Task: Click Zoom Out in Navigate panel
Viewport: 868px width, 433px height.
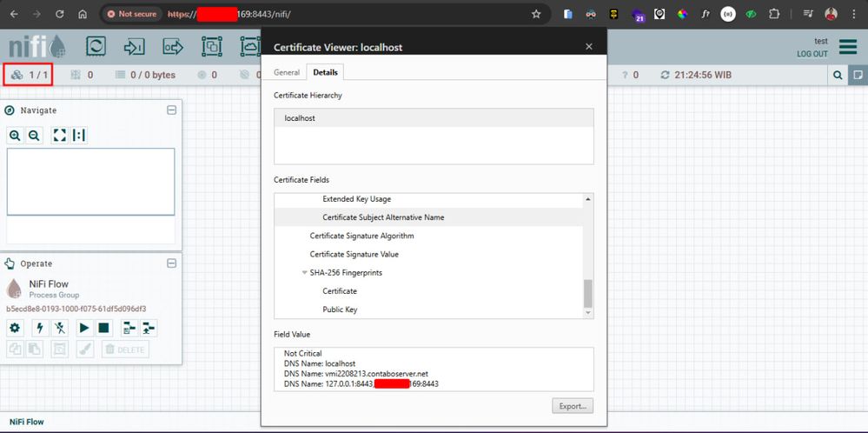Action: pyautogui.click(x=34, y=135)
